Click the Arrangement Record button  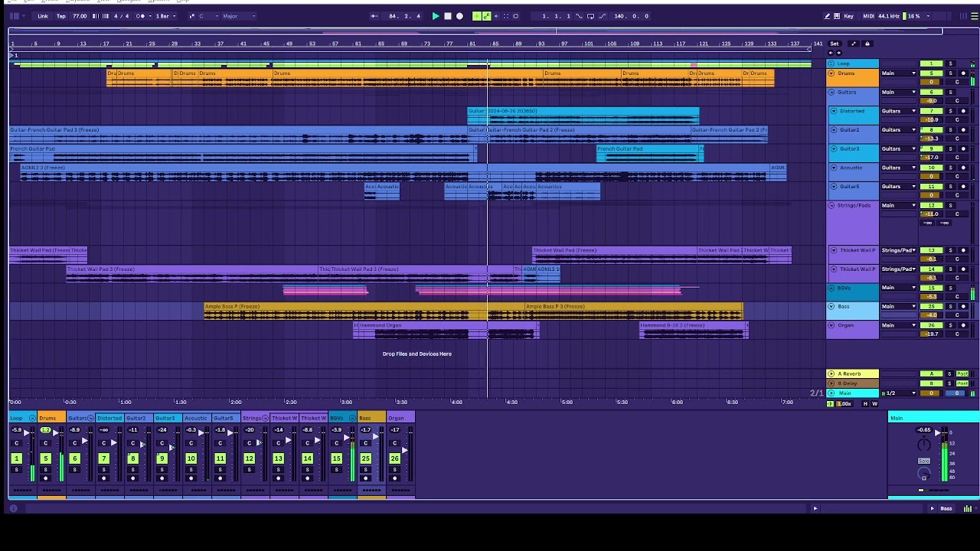click(x=459, y=16)
